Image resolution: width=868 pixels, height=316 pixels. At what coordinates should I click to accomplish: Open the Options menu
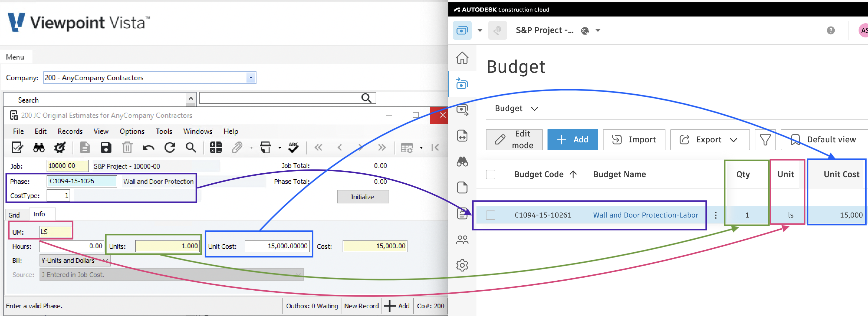(132, 131)
